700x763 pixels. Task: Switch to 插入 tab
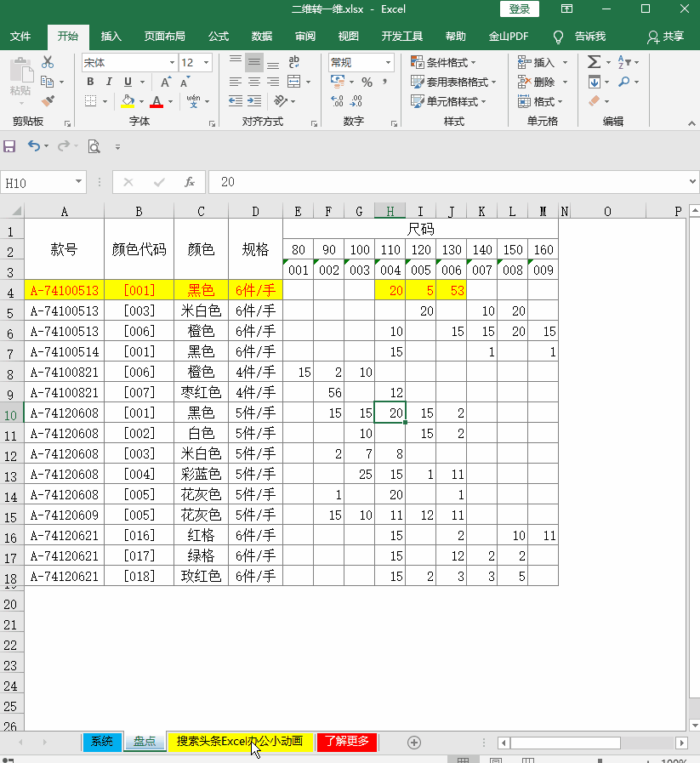[x=111, y=37]
